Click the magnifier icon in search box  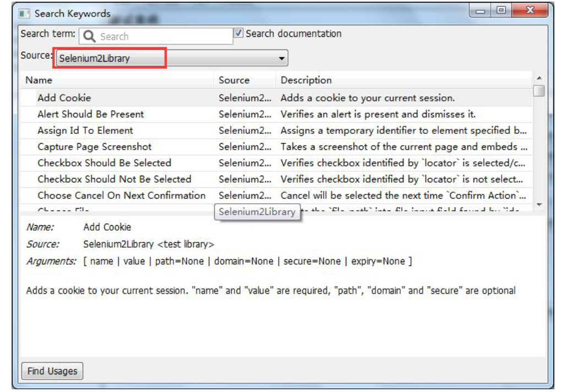click(89, 36)
